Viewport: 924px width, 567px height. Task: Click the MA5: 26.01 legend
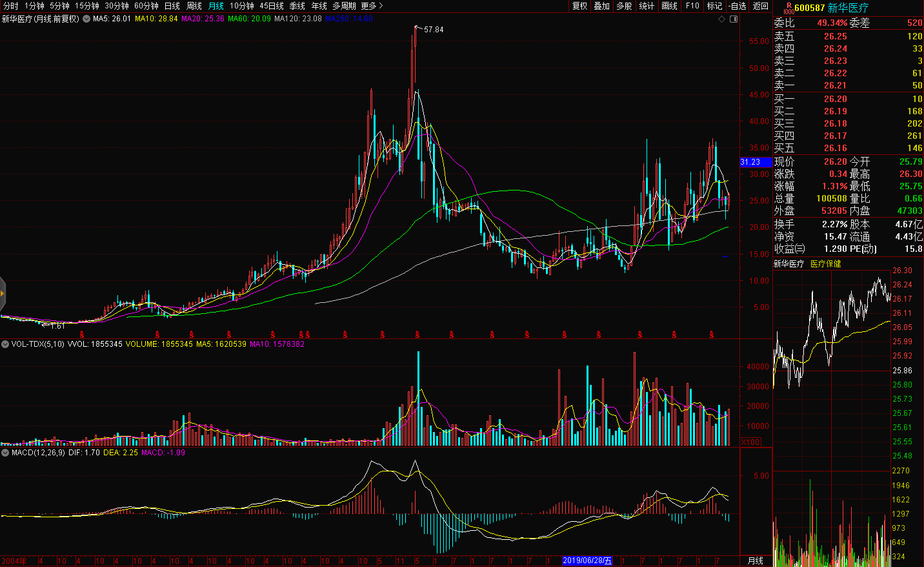(x=112, y=19)
